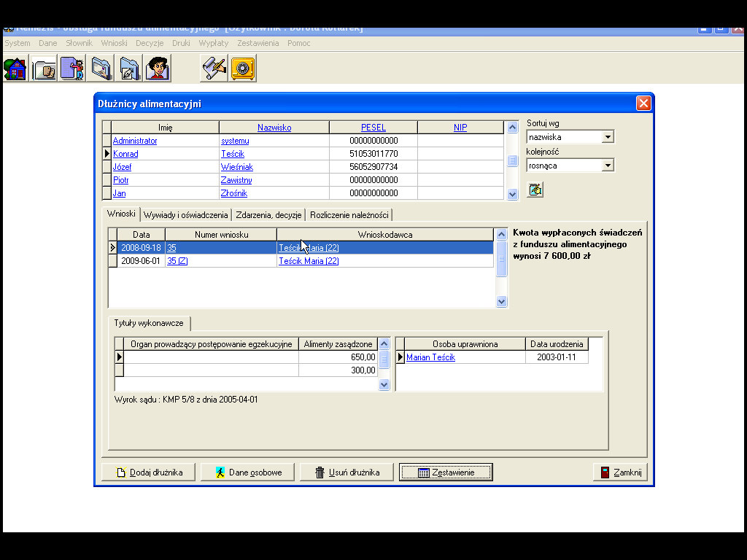Screen dimensions: 747x560
Task: Open application number 35 (Z)
Action: point(177,261)
